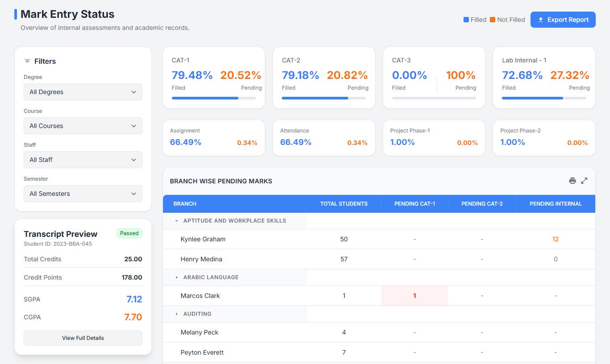Click the print icon in table header
The width and height of the screenshot is (610, 364).
click(x=572, y=181)
